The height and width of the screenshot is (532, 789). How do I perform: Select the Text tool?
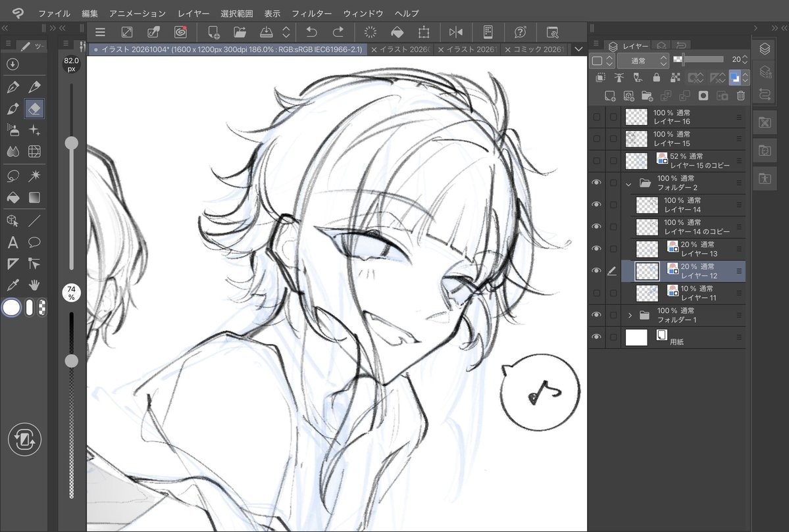click(x=13, y=243)
